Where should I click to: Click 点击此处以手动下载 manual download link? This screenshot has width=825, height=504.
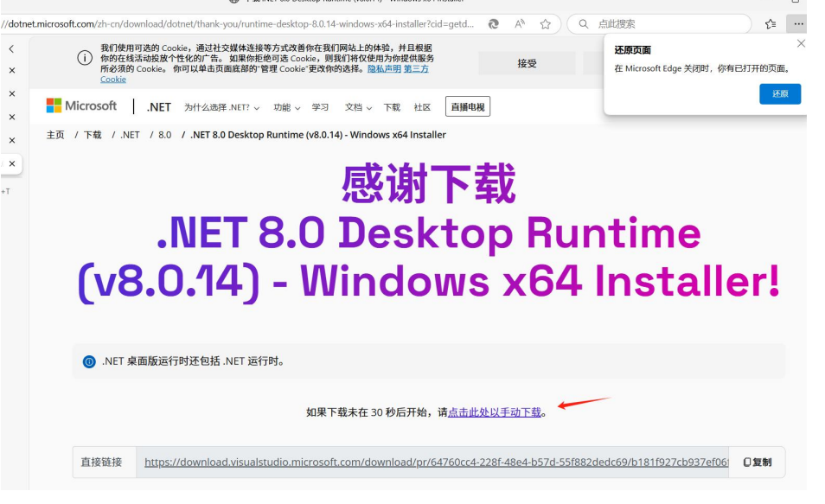click(495, 412)
